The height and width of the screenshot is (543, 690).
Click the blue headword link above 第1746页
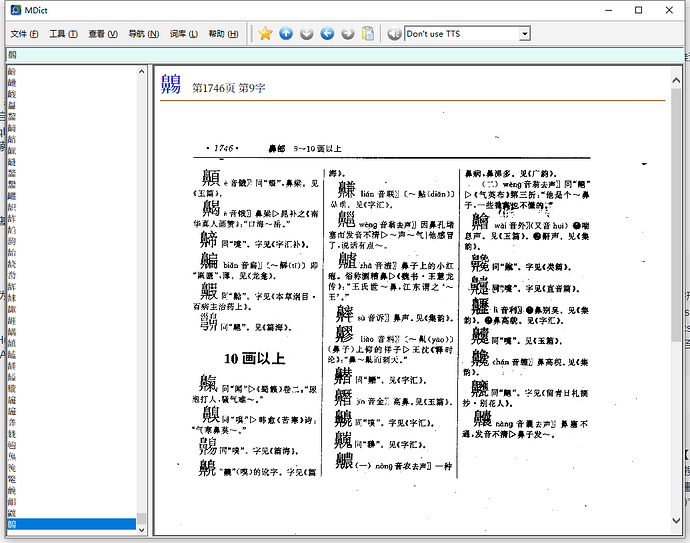(170, 84)
